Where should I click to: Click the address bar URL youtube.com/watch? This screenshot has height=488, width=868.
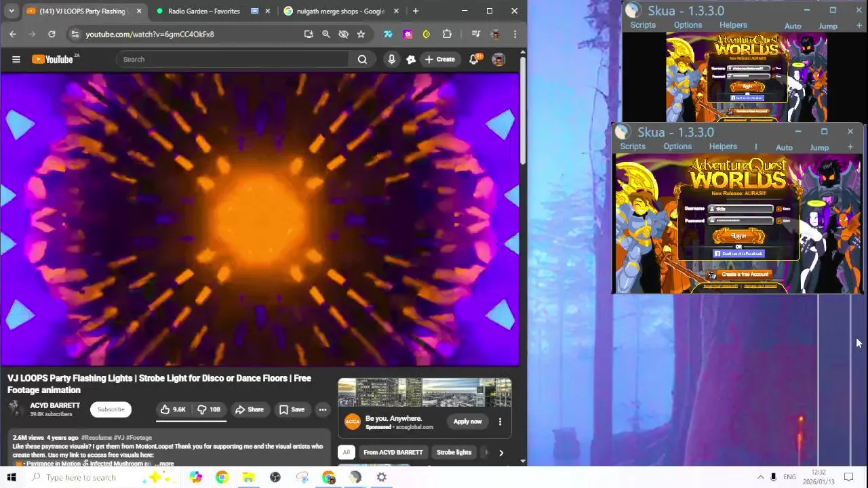click(150, 34)
